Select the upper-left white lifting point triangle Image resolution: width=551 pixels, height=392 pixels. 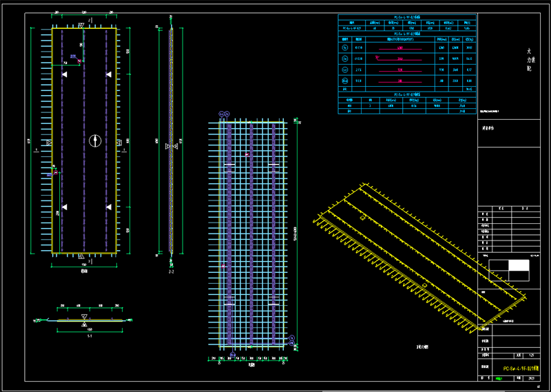pyautogui.click(x=65, y=74)
